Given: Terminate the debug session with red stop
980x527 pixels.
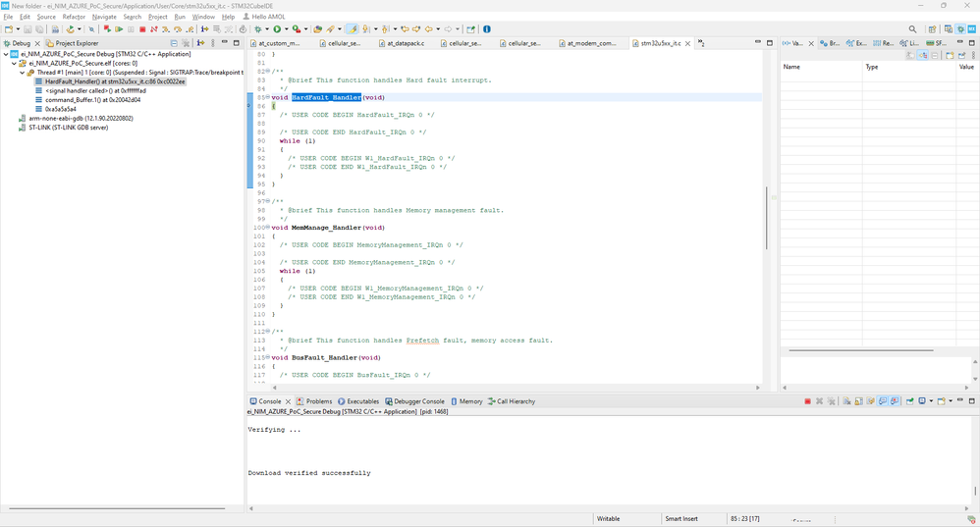Looking at the screenshot, I should pos(142,28).
